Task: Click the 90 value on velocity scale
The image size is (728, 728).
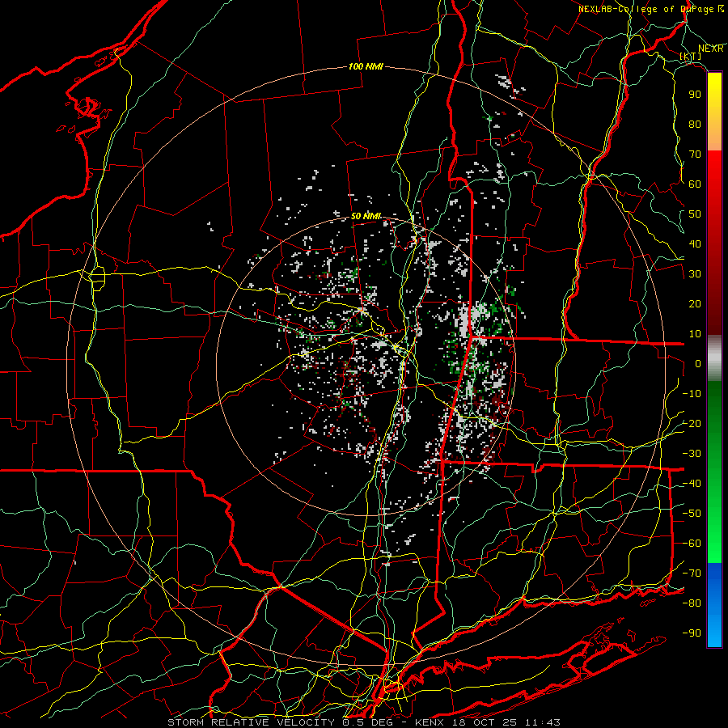Action: click(x=695, y=95)
